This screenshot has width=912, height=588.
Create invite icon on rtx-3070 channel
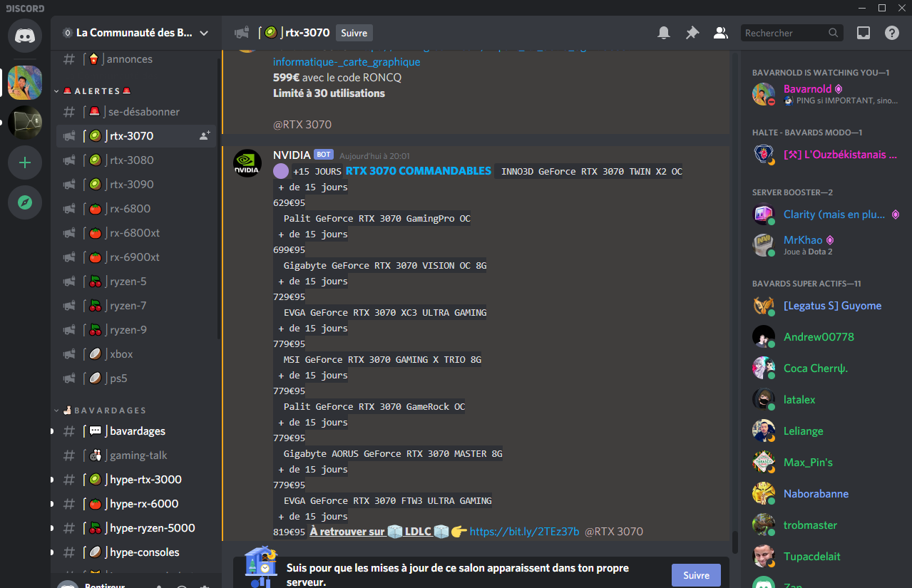pos(205,135)
